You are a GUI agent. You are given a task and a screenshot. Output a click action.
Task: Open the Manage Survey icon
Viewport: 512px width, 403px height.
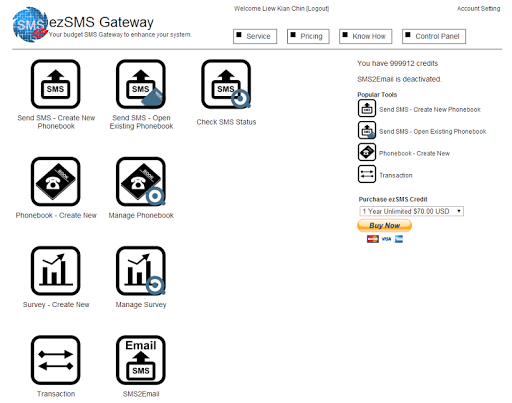[x=141, y=271]
